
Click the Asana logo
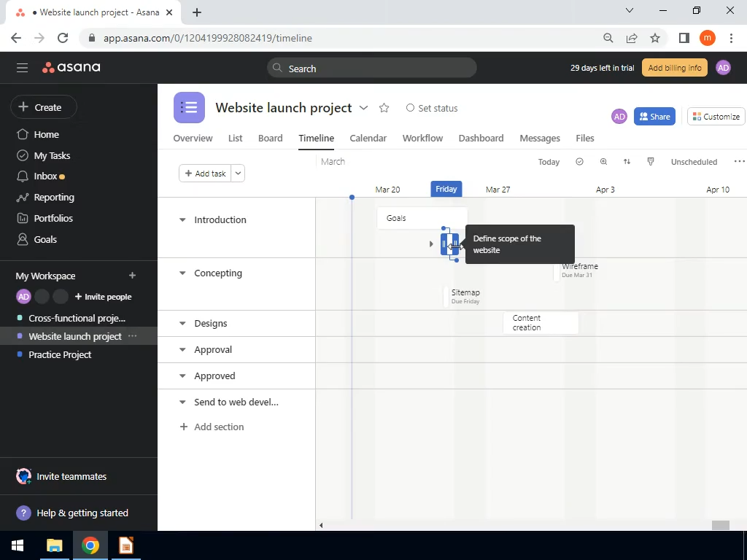pyautogui.click(x=71, y=68)
